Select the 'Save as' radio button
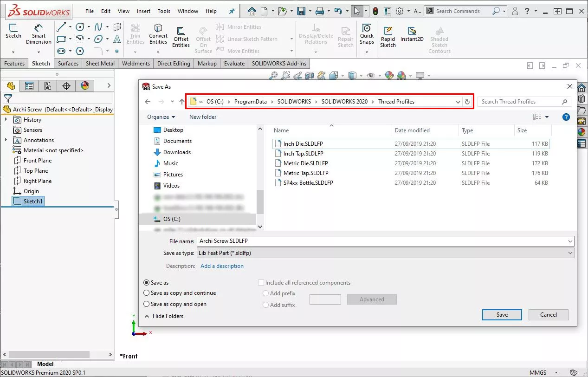The image size is (588, 377). [147, 283]
